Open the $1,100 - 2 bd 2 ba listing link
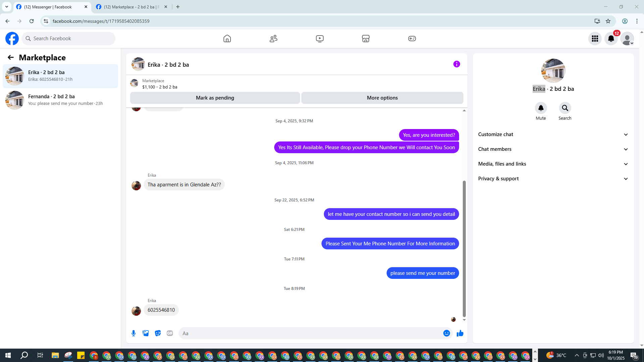The width and height of the screenshot is (644, 362). coord(160,87)
